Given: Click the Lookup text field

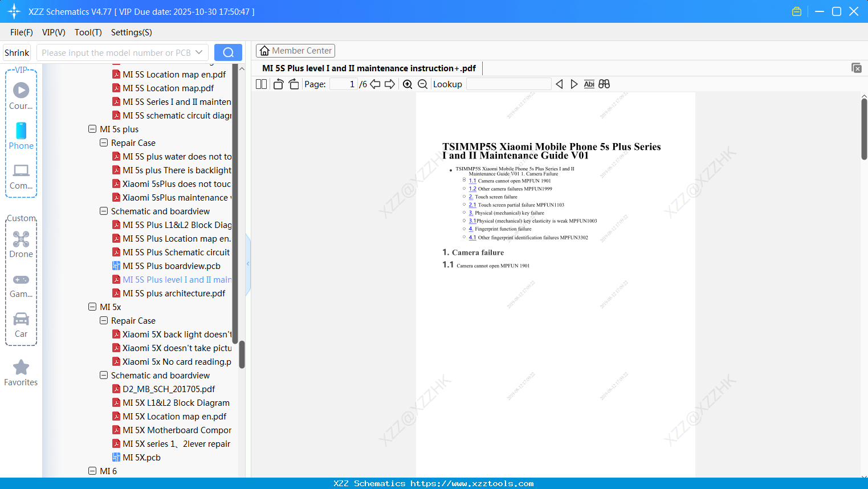Looking at the screenshot, I should pos(509,84).
